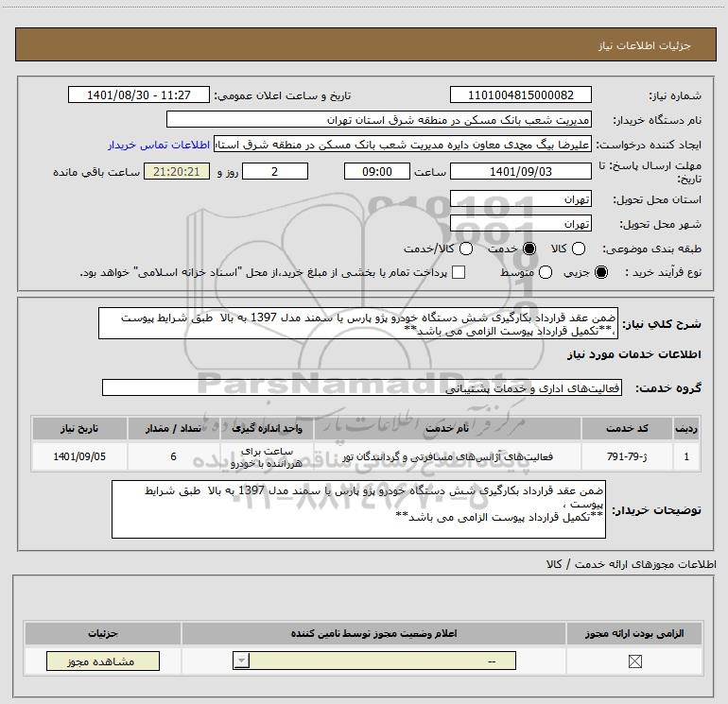The width and height of the screenshot is (728, 704).
Task: Click the buyer organization name field
Action: (x=379, y=120)
